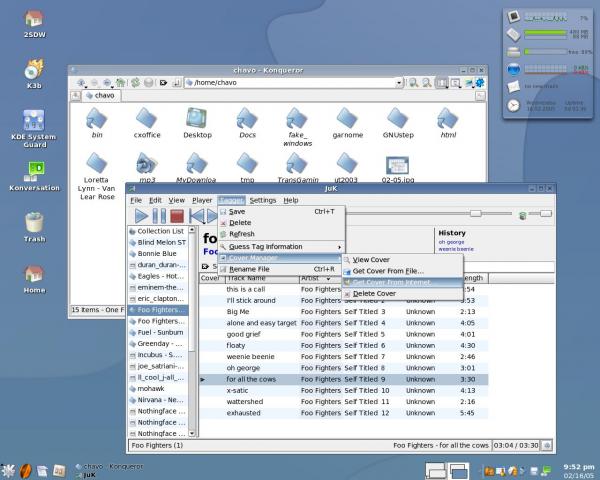This screenshot has width=600, height=480.
Task: Select the Bonnie Blue playlist
Action: (x=158, y=254)
